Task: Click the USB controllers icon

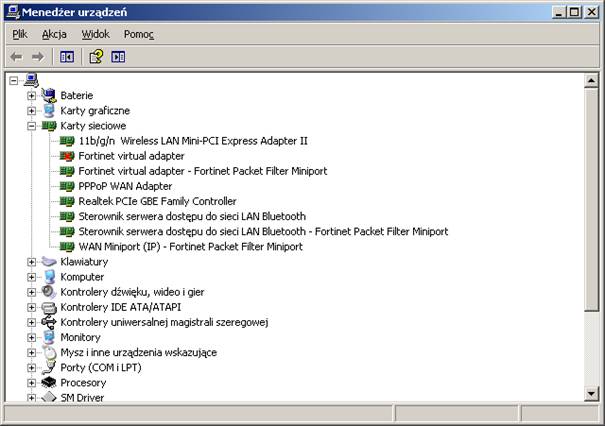Action: pos(49,322)
